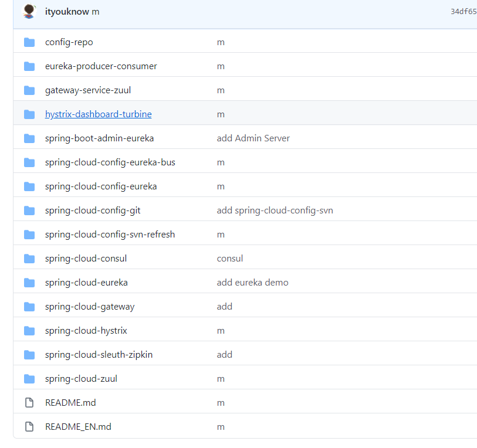The width and height of the screenshot is (477, 448).
Task: Open the spring-boot-admin-eureka directory
Action: pyautogui.click(x=100, y=138)
